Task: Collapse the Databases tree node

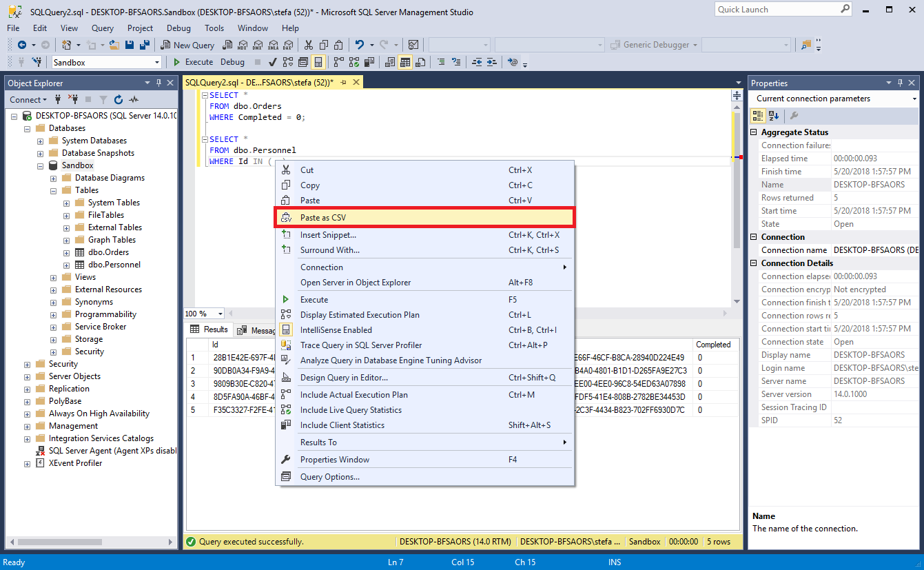Action: point(28,128)
